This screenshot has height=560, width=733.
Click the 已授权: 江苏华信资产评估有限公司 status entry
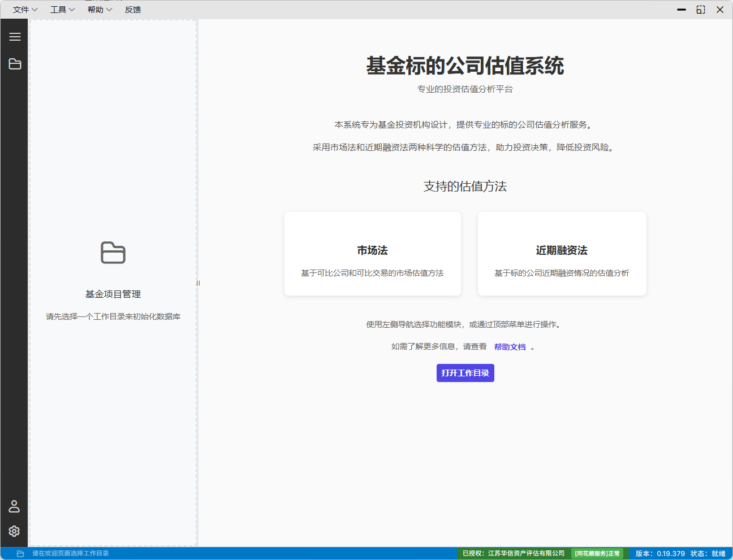(x=514, y=554)
